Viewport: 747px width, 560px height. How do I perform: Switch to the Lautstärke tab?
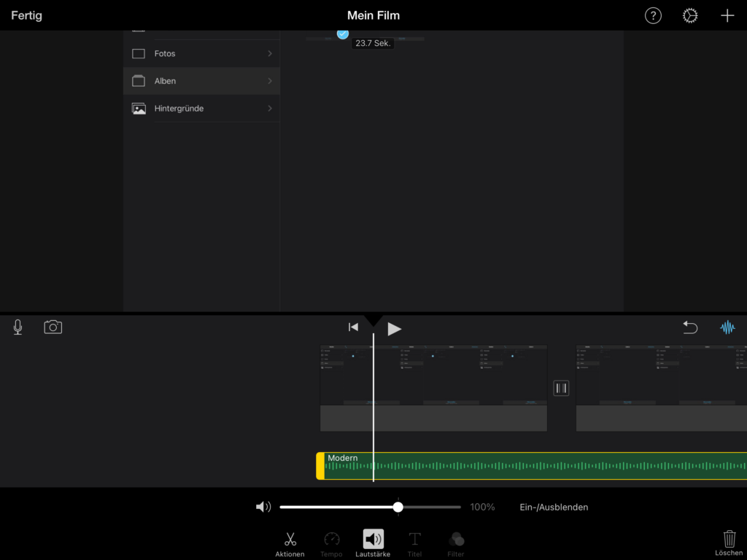pos(373,542)
